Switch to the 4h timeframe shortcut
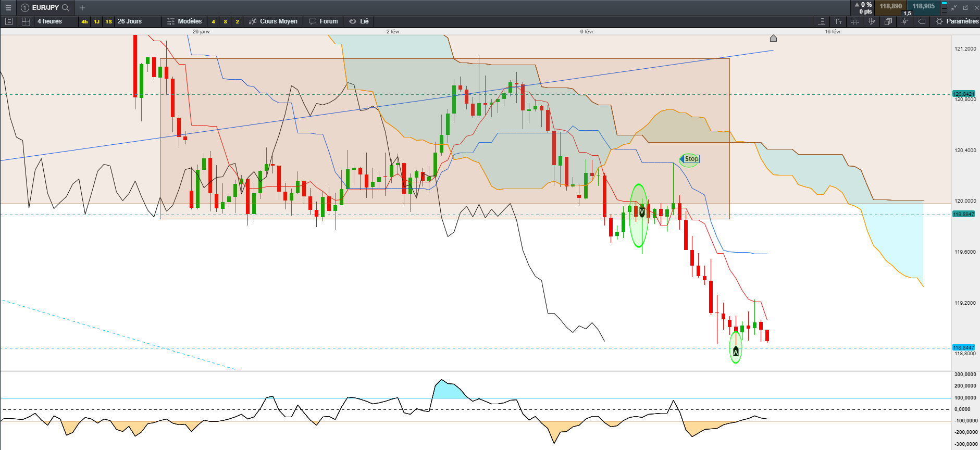 pyautogui.click(x=84, y=21)
